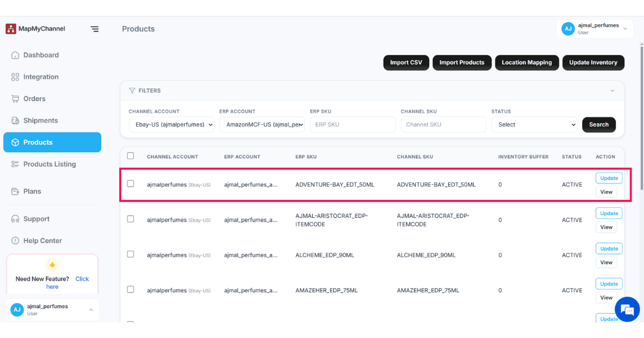This screenshot has width=644, height=338.
Task: Click the Plans wallet icon
Action: pos(15,192)
